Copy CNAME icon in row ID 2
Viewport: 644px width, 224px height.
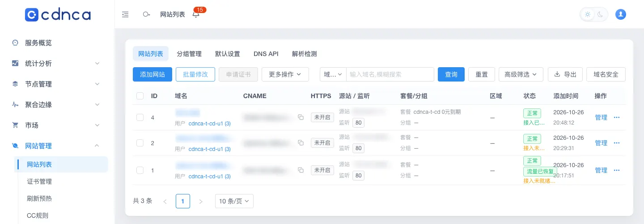click(x=301, y=143)
